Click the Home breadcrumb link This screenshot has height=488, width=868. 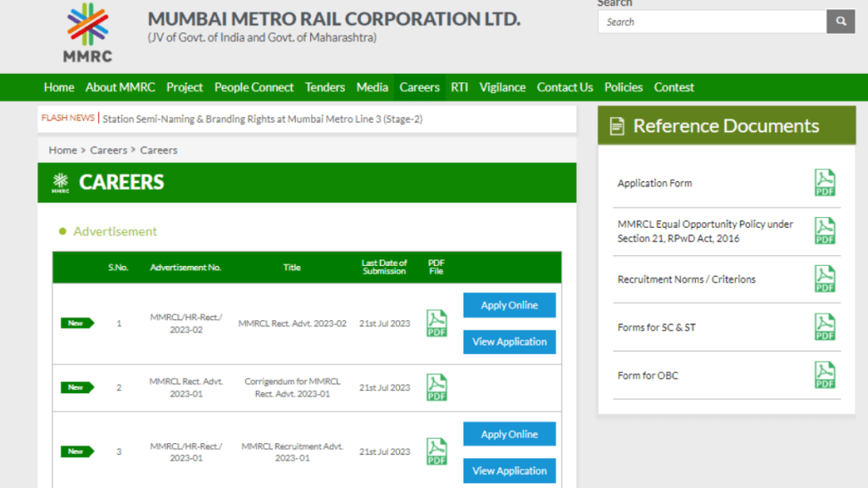[x=63, y=150]
